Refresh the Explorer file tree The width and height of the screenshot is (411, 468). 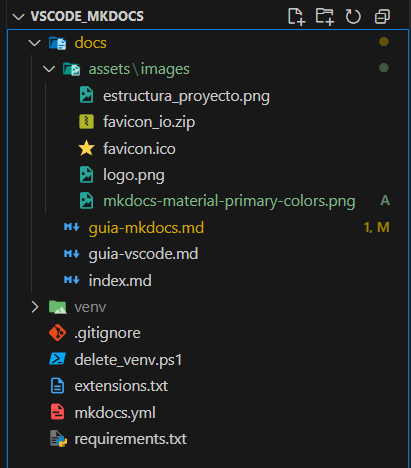353,16
